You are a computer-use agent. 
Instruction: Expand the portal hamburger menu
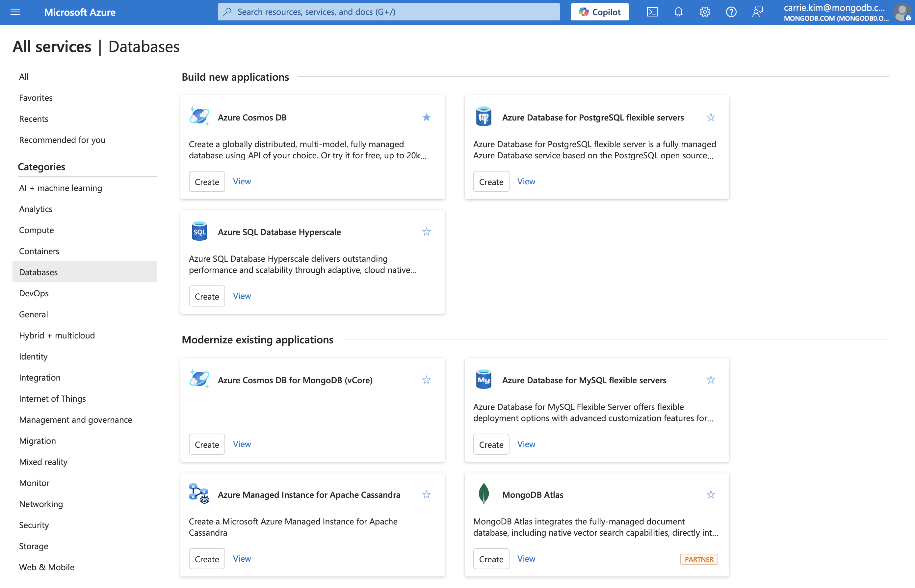click(15, 12)
